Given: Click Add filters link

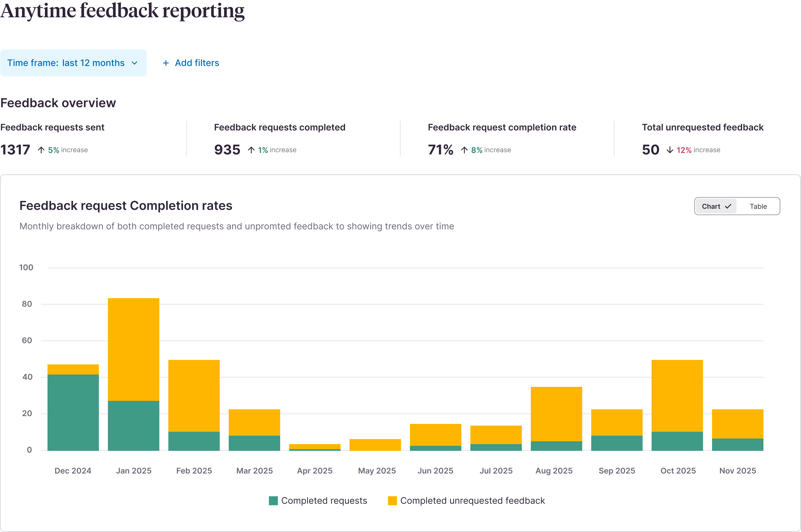Looking at the screenshot, I should pyautogui.click(x=197, y=63).
